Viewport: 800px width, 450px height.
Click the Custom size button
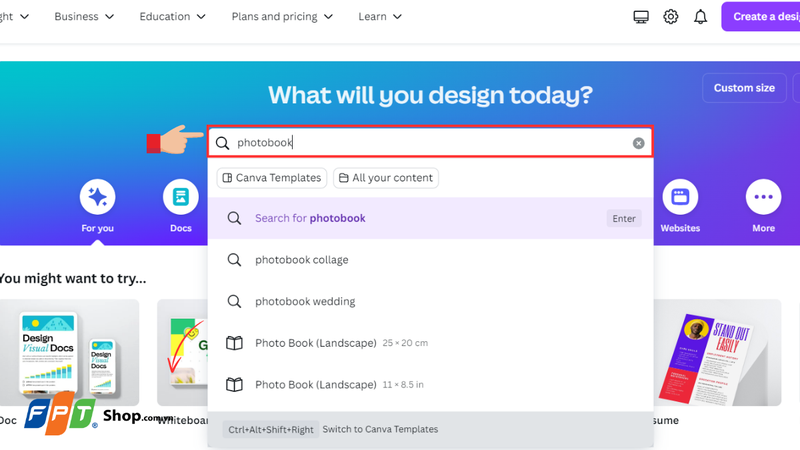744,88
